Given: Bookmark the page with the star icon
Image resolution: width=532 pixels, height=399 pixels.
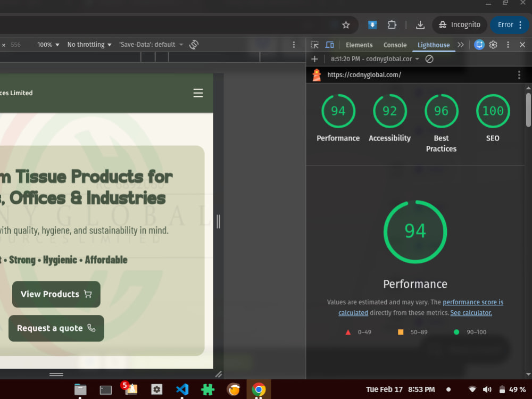Looking at the screenshot, I should pos(346,25).
